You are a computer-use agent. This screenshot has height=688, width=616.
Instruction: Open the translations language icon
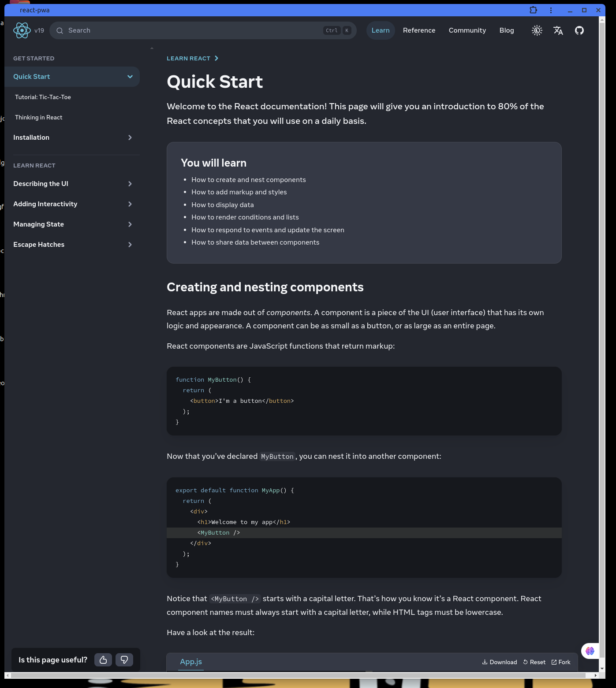(558, 30)
